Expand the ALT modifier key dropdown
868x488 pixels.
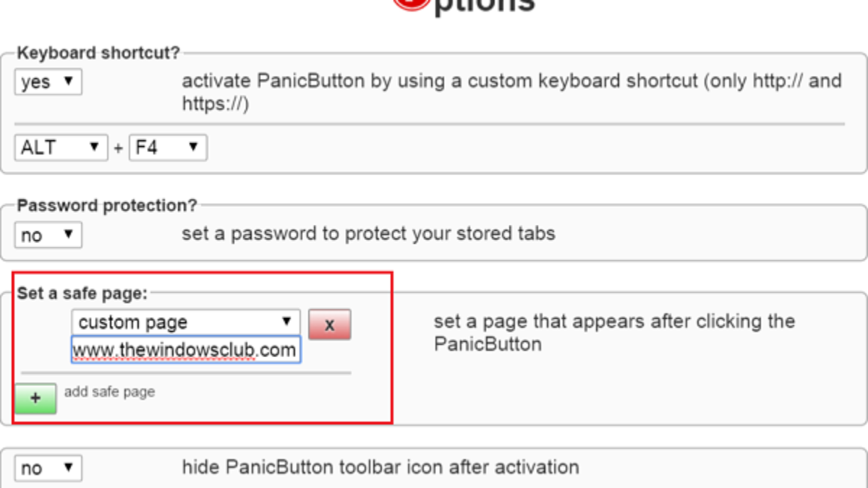[61, 147]
